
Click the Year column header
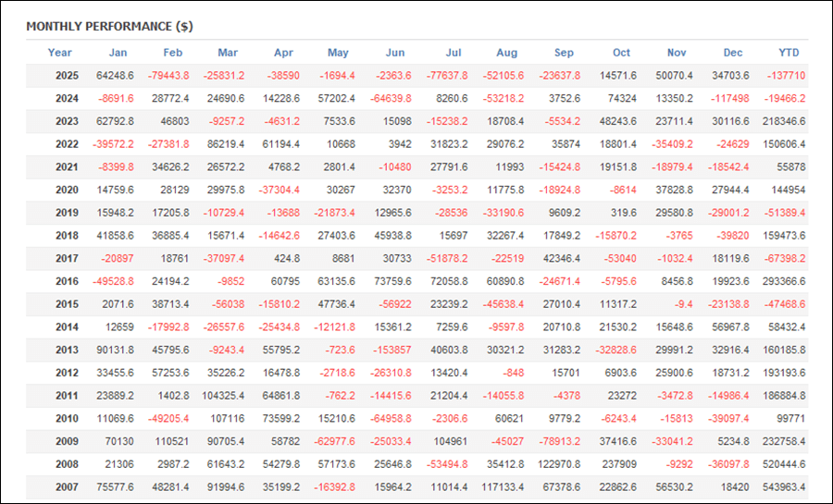click(60, 53)
